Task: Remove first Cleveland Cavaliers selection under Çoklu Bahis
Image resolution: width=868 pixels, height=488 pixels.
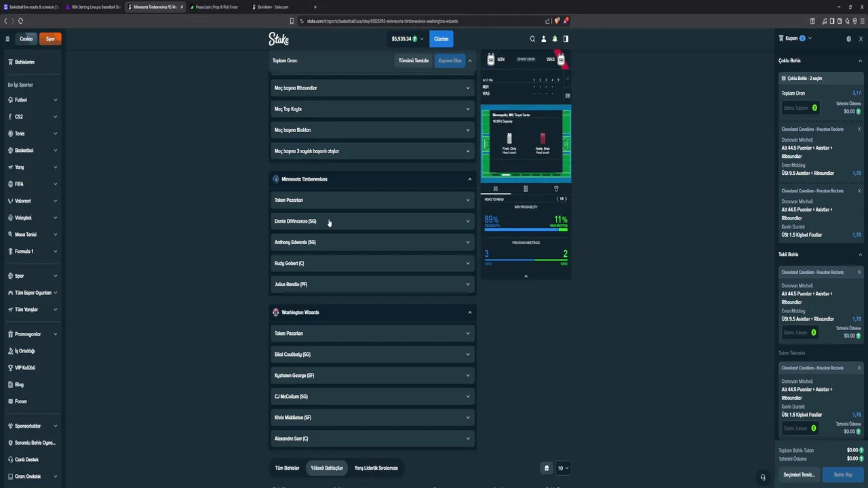Action: [859, 129]
